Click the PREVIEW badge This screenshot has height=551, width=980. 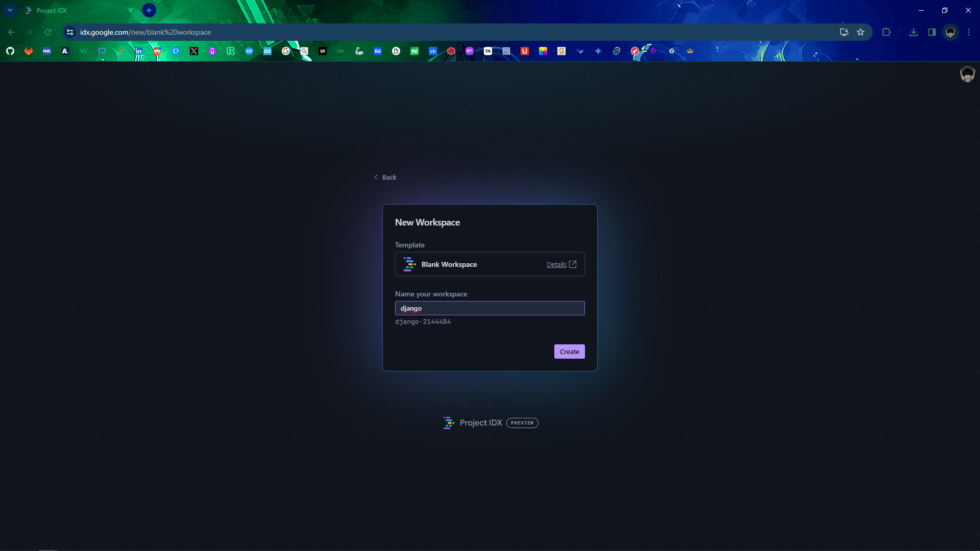[x=522, y=423]
